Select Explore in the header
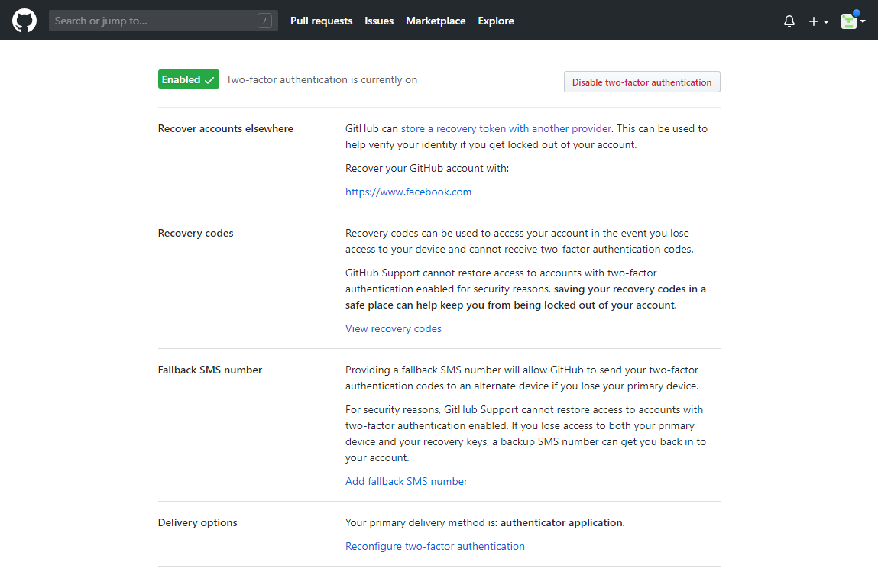The height and width of the screenshot is (588, 878). 496,21
